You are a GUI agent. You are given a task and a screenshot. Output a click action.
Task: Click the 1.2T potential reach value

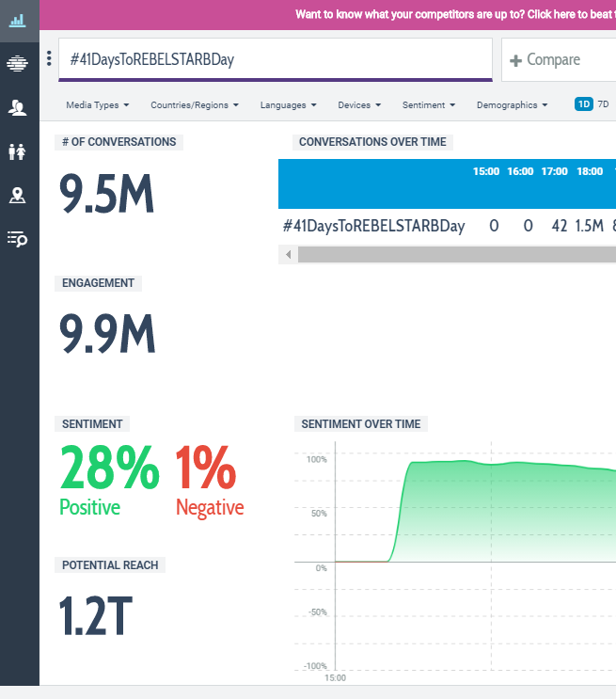(x=96, y=615)
